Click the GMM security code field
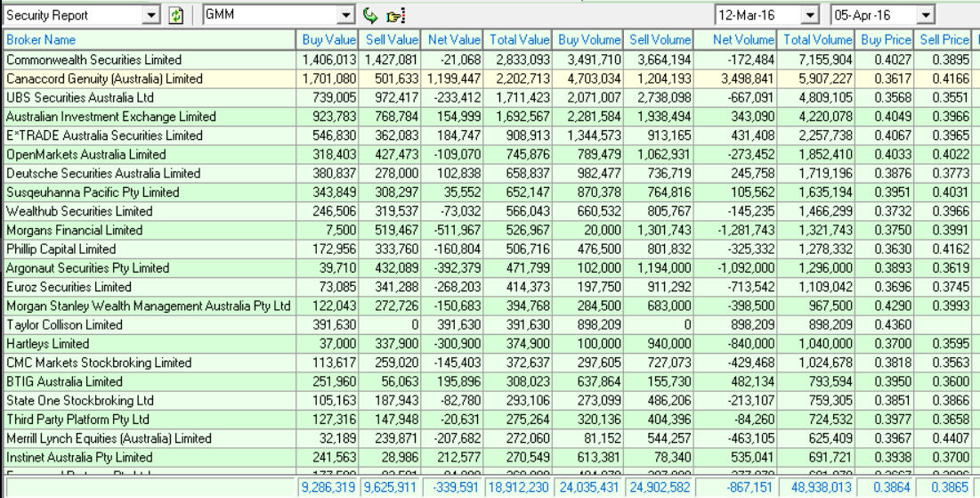This screenshot has width=980, height=498. coord(271,15)
